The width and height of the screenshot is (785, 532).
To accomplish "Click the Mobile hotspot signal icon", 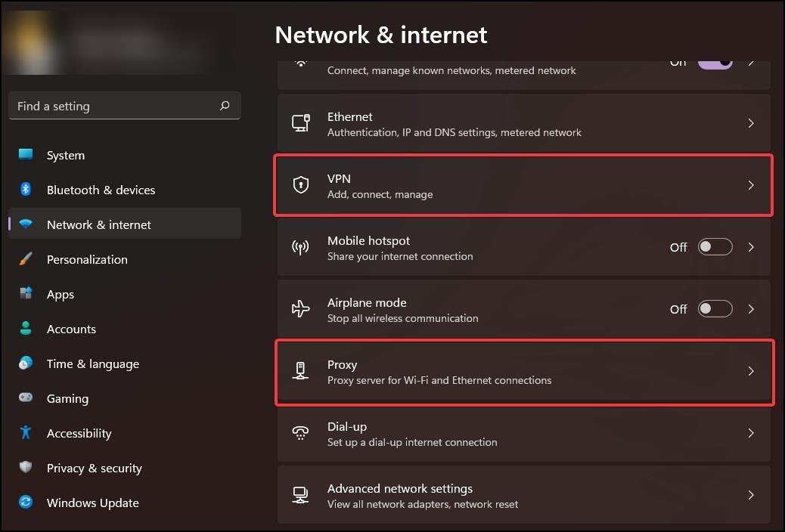I will pyautogui.click(x=300, y=247).
